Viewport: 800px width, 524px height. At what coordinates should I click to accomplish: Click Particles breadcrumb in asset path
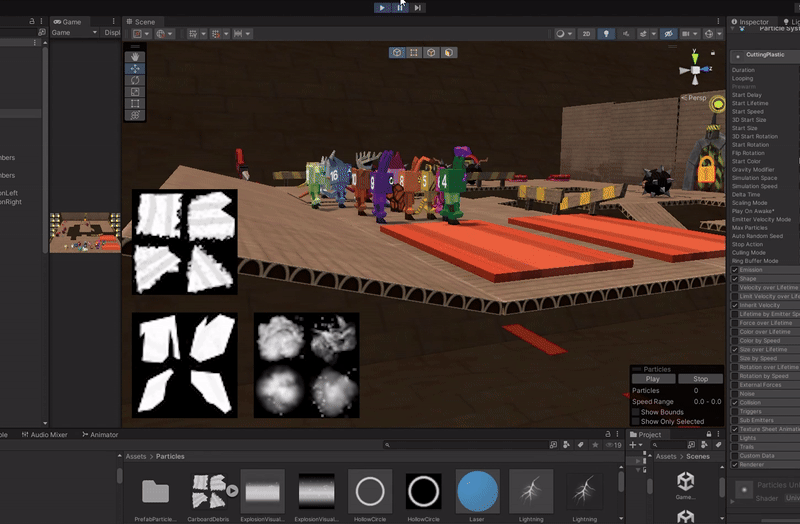pos(170,457)
